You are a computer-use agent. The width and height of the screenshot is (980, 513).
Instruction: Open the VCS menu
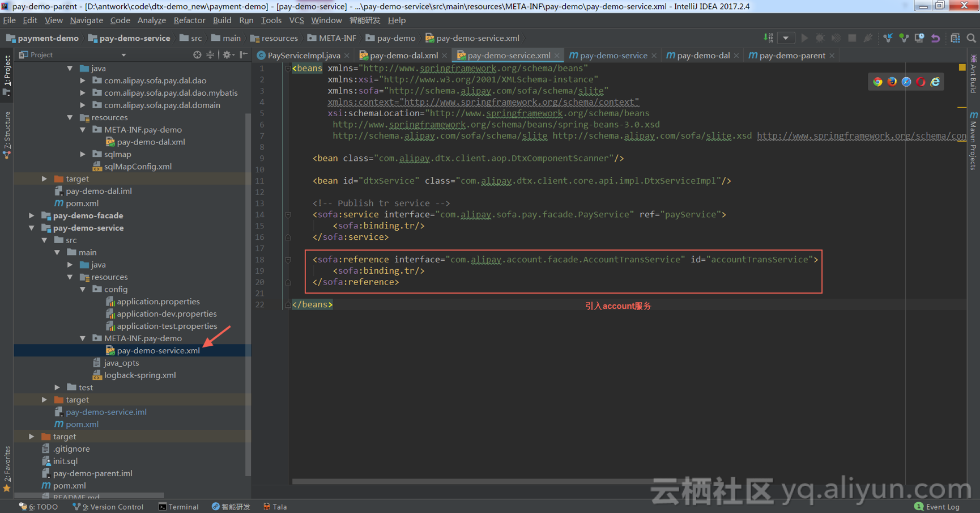[x=296, y=20]
